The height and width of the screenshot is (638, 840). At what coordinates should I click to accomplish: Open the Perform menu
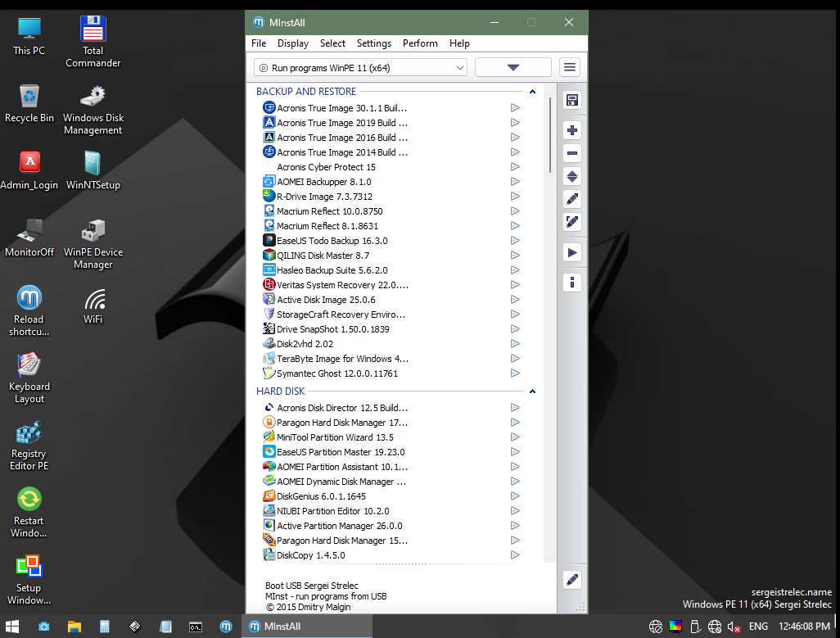tap(420, 43)
